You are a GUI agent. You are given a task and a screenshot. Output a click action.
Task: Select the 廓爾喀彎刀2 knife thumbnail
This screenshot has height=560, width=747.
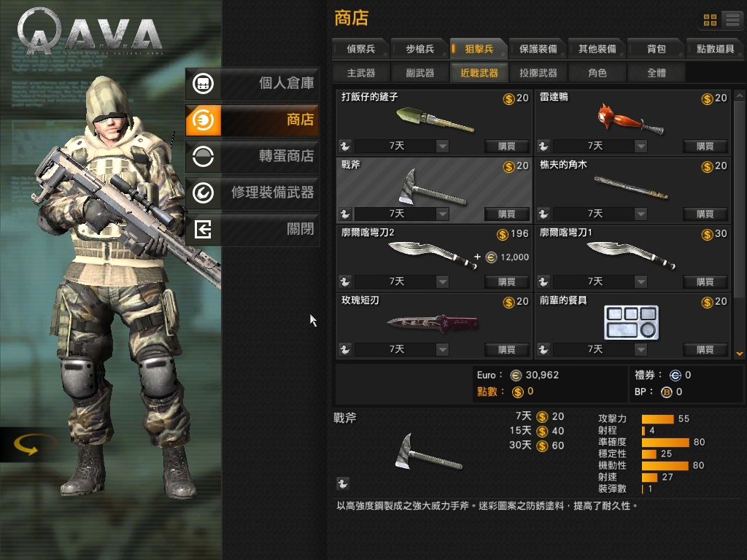[x=433, y=255]
